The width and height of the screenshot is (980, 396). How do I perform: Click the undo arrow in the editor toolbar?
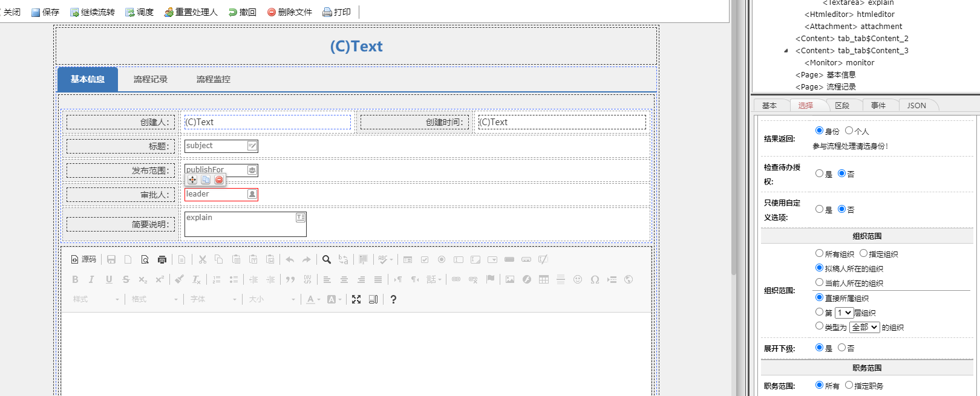(x=290, y=259)
